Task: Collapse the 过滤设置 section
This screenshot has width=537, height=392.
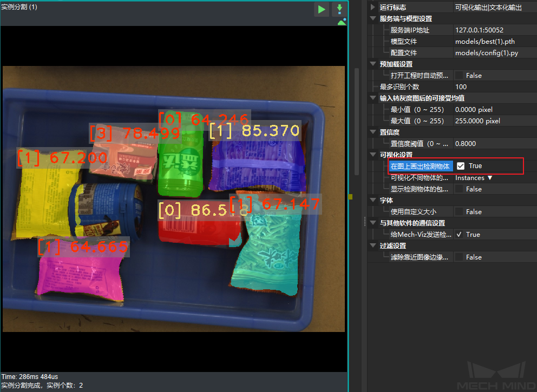Action: point(373,246)
